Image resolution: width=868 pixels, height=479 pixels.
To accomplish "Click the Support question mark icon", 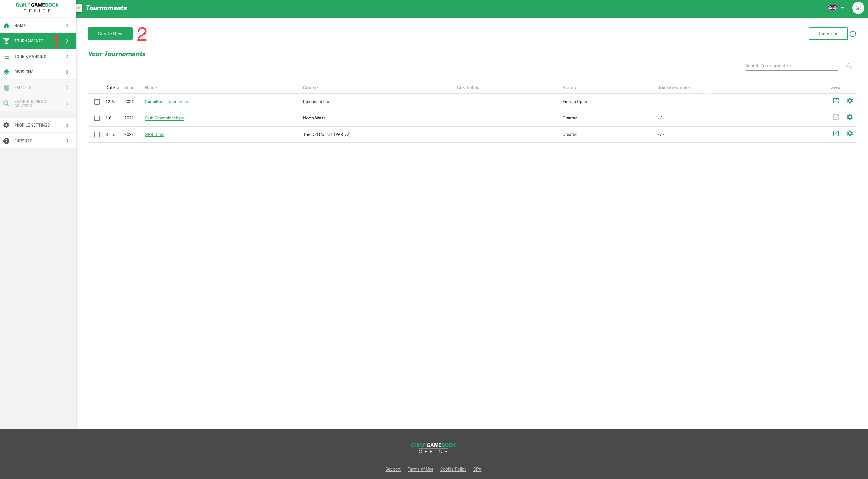I will (x=6, y=140).
